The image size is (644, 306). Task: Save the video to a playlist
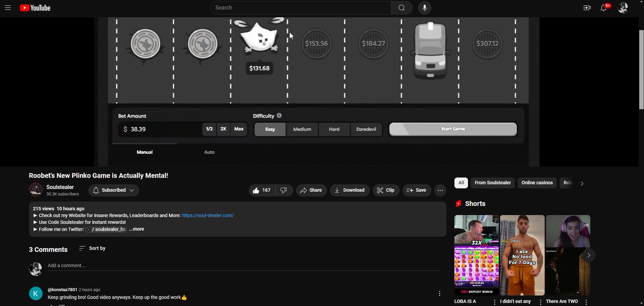coord(416,190)
